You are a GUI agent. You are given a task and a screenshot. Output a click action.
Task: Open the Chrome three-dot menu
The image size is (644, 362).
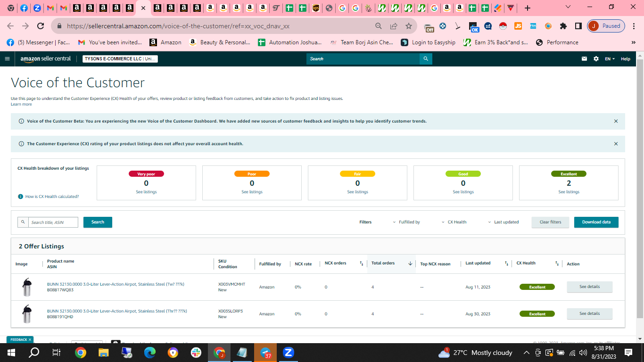pos(633,26)
